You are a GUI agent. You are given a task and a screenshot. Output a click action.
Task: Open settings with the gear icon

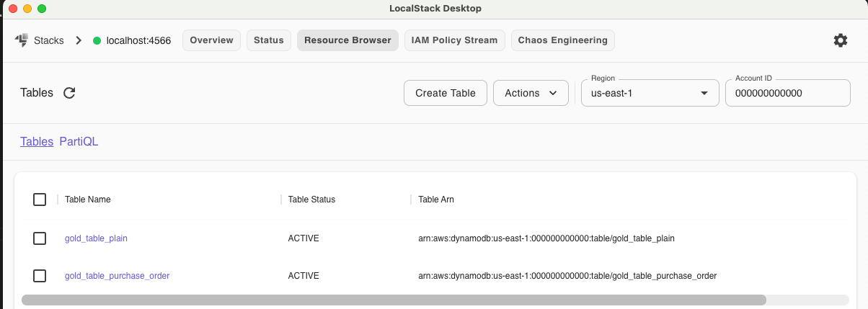[x=840, y=40]
